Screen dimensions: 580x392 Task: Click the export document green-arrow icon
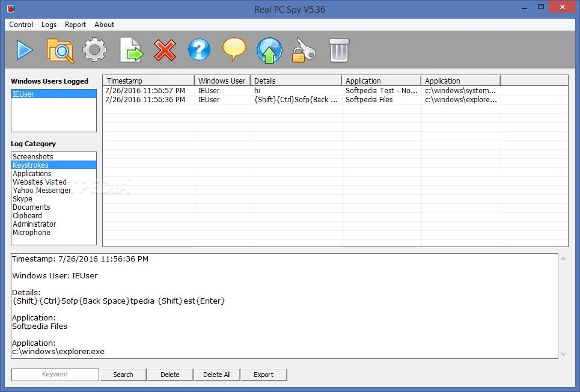click(x=132, y=50)
